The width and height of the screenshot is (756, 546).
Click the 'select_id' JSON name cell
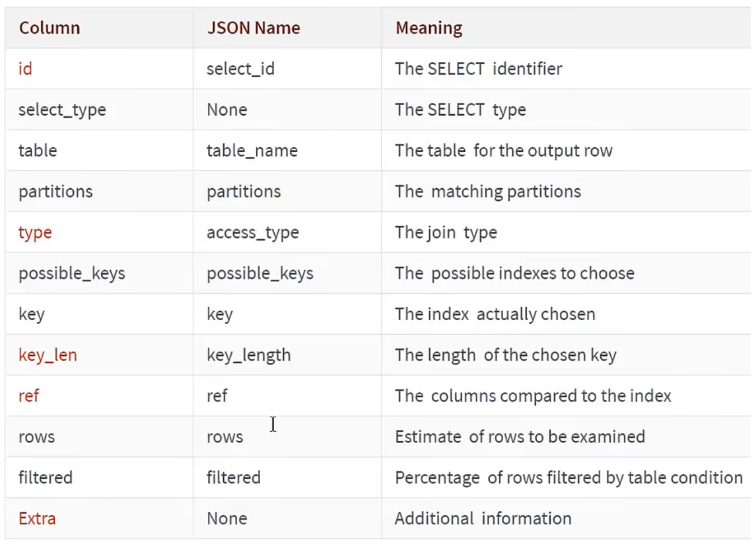(240, 69)
